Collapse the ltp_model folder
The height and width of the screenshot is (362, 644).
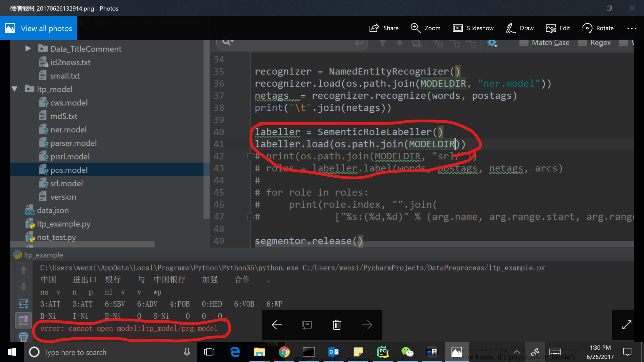click(15, 89)
